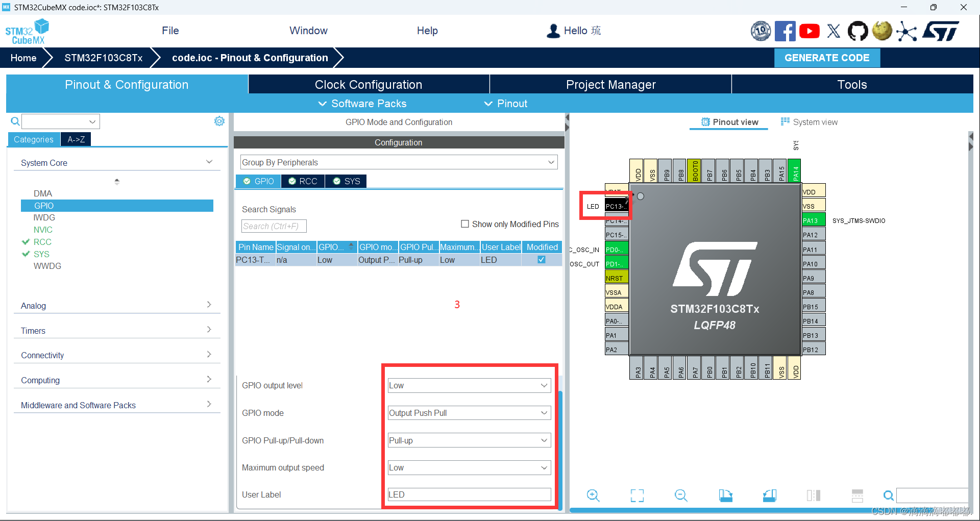Switch to Tools tab
Screen dimensions: 980x521
852,85
